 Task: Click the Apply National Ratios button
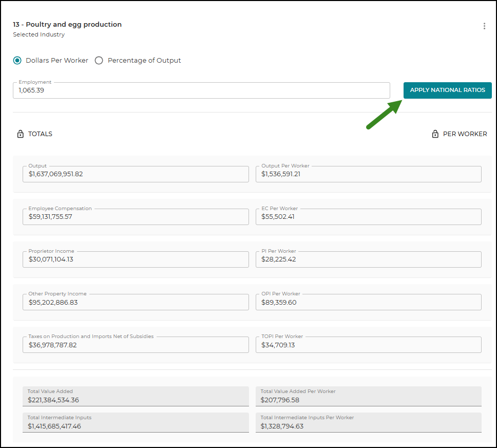447,90
